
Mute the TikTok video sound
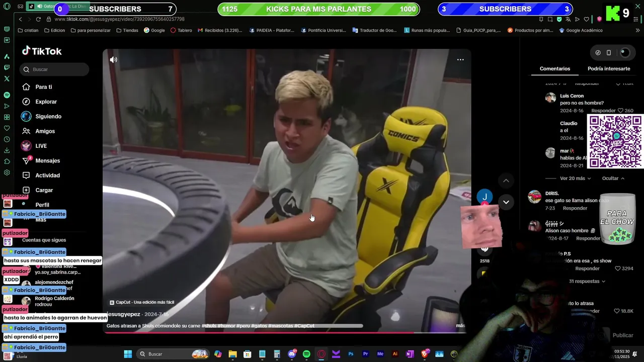tap(114, 60)
